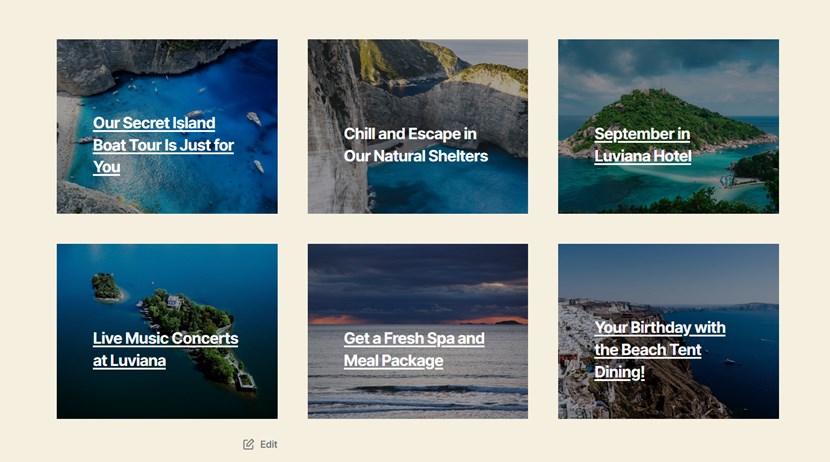Viewport: 830px width, 462px height.
Task: Click the white village buildings in the Birthday photo
Action: [574, 339]
